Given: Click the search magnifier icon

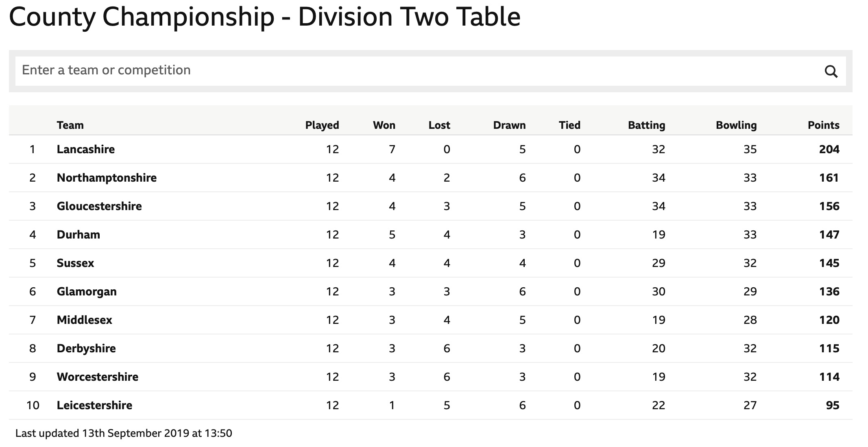Looking at the screenshot, I should pos(831,72).
